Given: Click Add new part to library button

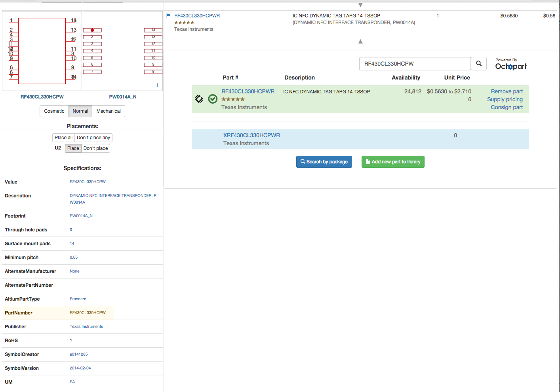Looking at the screenshot, I should (393, 162).
